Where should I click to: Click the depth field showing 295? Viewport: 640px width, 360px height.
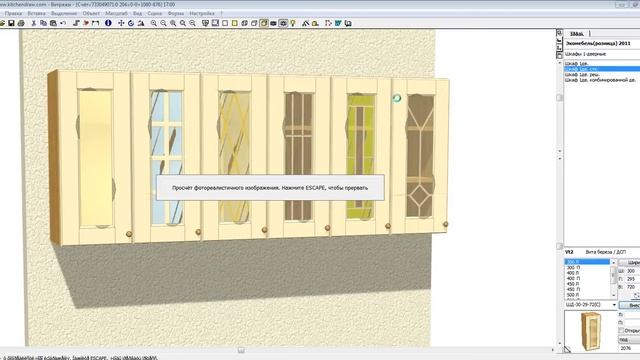pos(633,279)
